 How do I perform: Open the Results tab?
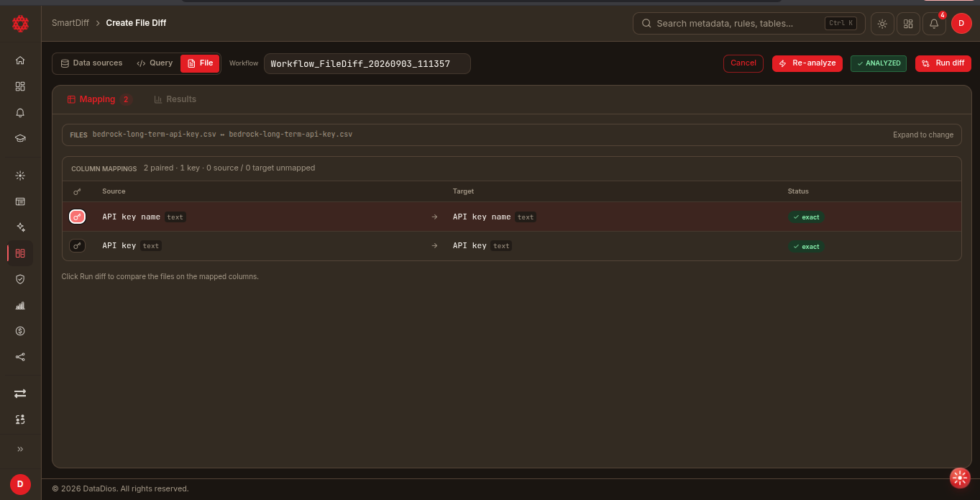click(x=175, y=99)
